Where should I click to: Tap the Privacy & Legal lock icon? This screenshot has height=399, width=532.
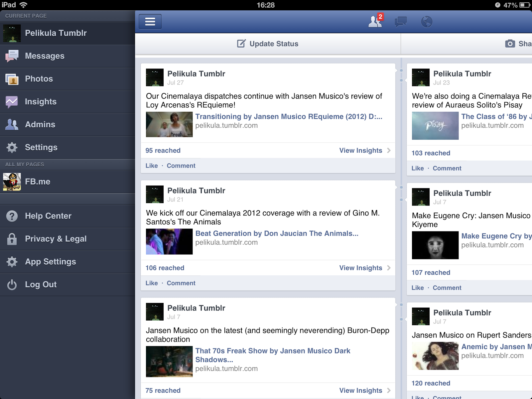pyautogui.click(x=12, y=239)
